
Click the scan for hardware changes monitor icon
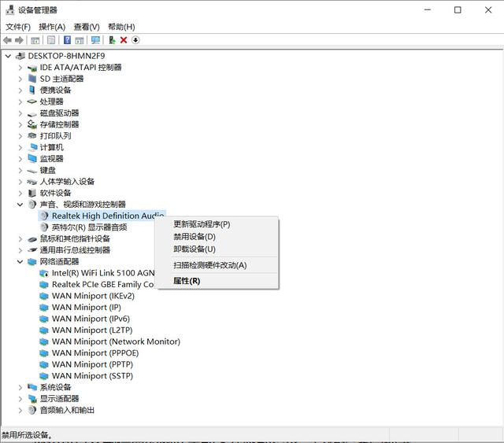(x=95, y=40)
